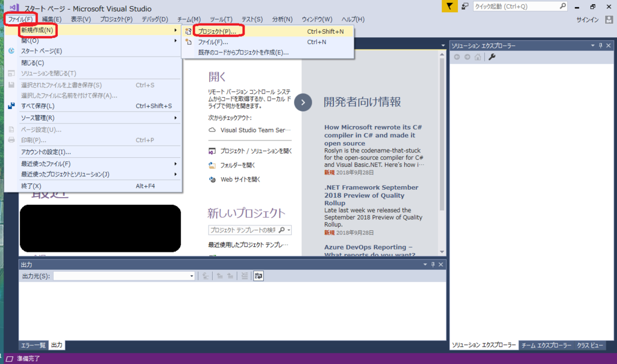
Task: Expand 最近使ったプロジェクトとソリューション(J) submenu arrow
Action: pyautogui.click(x=175, y=174)
